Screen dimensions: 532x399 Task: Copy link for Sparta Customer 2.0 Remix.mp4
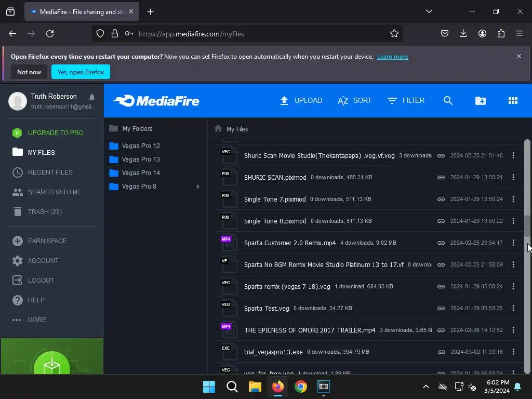coord(441,243)
